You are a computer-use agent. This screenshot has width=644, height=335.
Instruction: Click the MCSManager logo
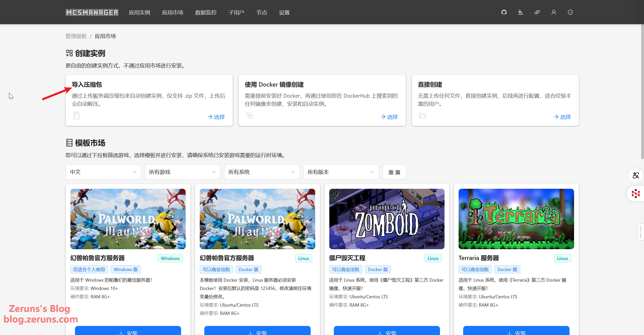(x=92, y=12)
